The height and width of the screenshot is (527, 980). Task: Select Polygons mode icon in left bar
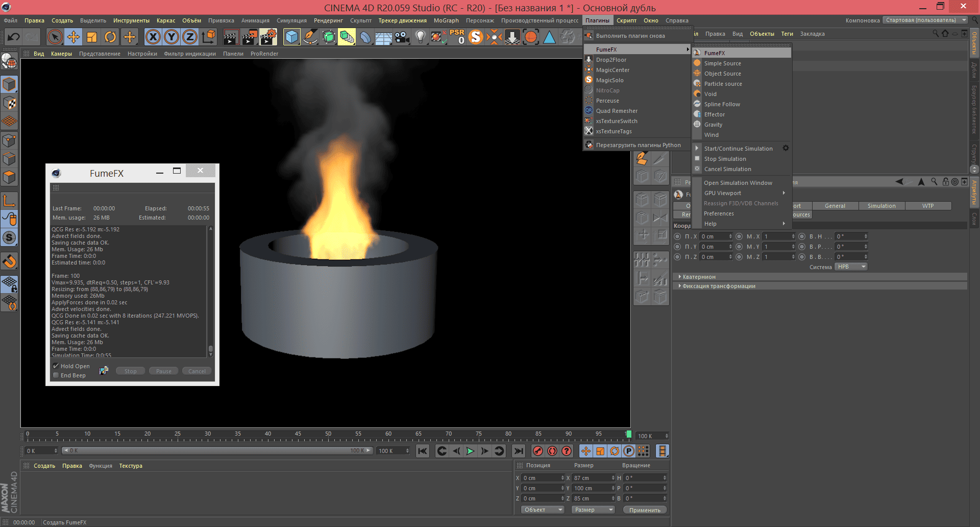[x=9, y=177]
